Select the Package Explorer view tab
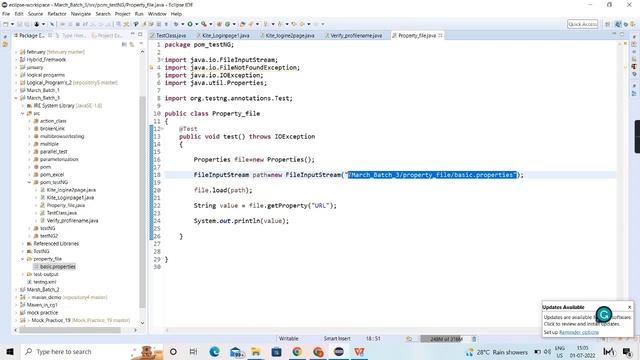Screen dimensions: 640x360 (32, 36)
